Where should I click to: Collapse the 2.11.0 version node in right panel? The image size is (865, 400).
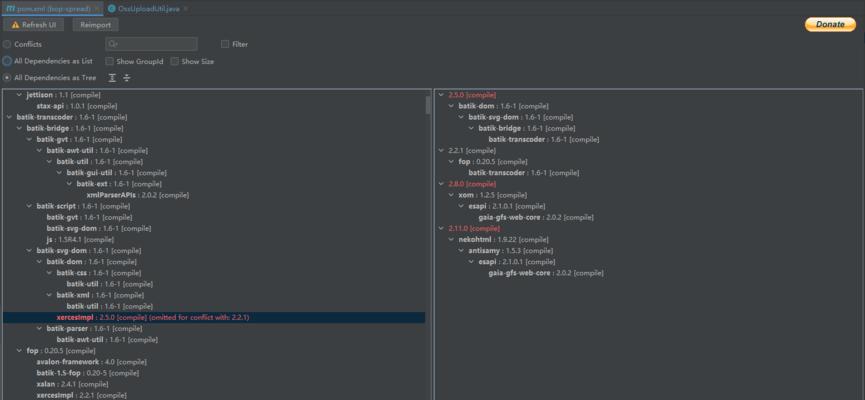(441, 228)
